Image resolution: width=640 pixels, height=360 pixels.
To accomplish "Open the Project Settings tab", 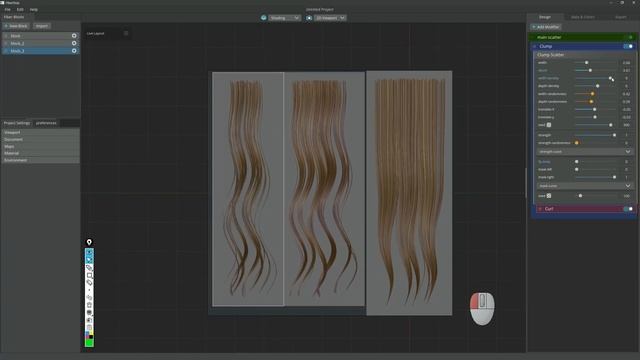I will click(x=17, y=123).
